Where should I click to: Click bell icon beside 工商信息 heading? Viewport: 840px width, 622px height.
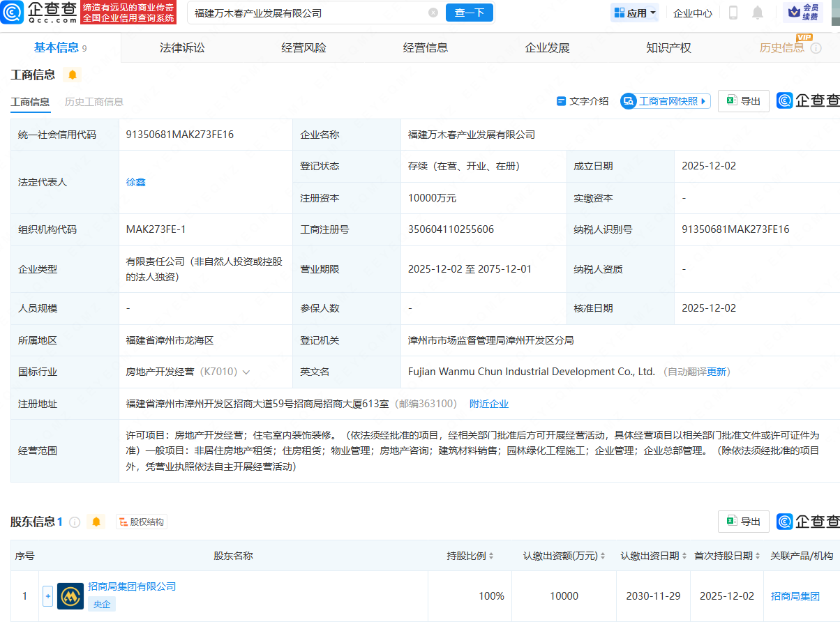[73, 75]
